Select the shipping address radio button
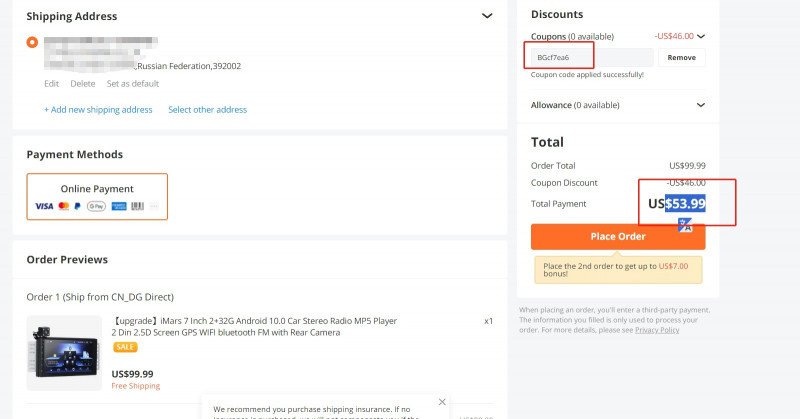Image resolution: width=800 pixels, height=419 pixels. (32, 42)
